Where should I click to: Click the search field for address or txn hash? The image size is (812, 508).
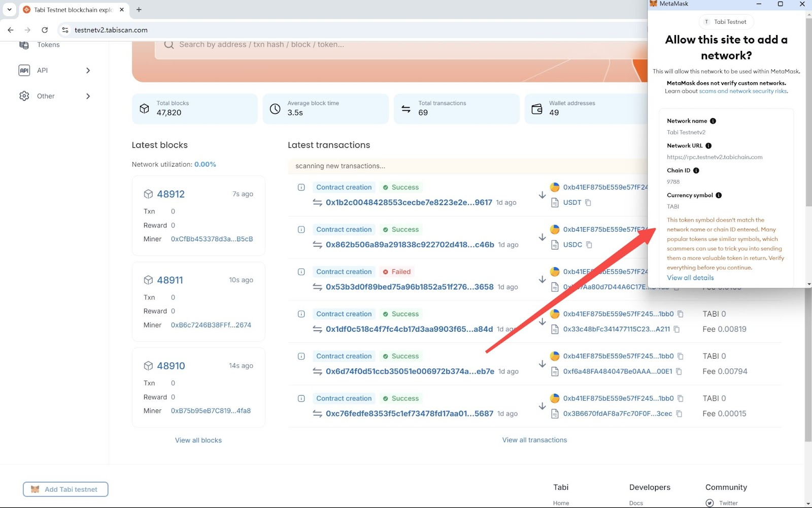(401, 45)
